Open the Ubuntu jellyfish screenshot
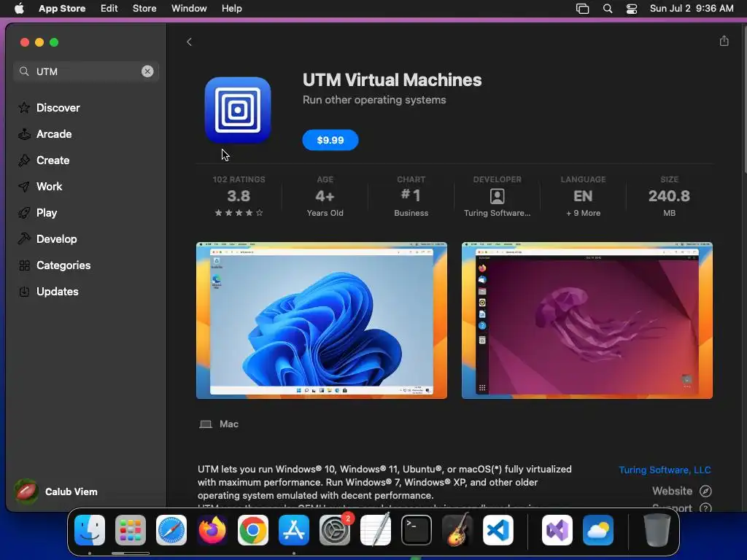This screenshot has width=747, height=560. point(587,321)
